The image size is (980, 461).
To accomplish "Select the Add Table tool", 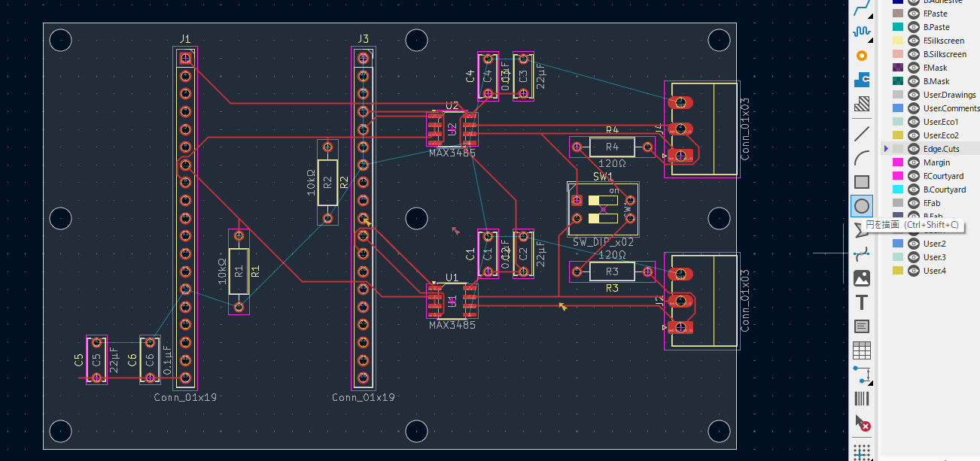I will 862,350.
